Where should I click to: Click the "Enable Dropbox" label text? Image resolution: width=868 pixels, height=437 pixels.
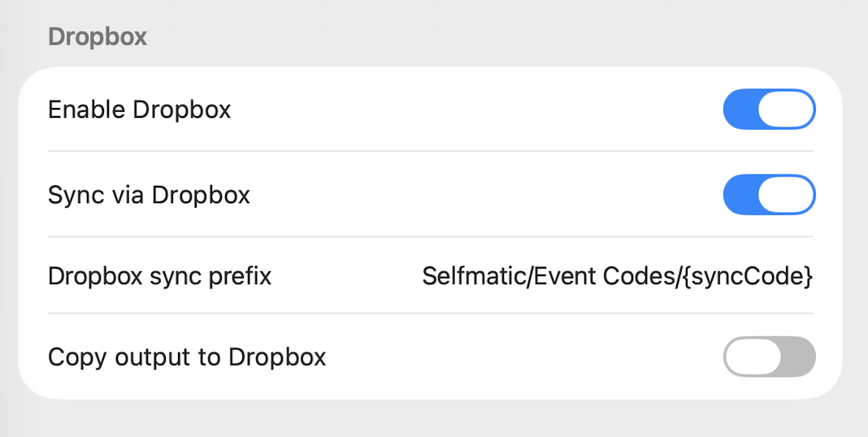click(140, 110)
